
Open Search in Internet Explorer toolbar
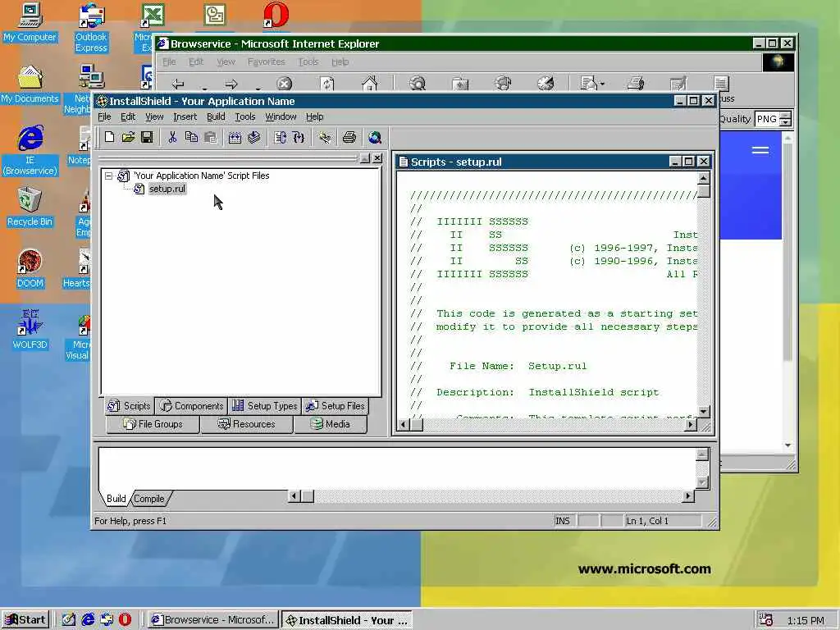point(418,84)
